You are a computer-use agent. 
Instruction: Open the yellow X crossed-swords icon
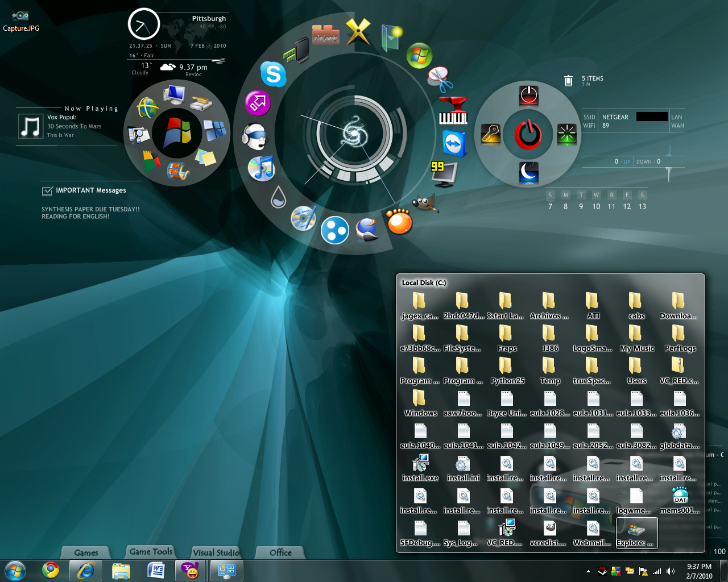(358, 31)
